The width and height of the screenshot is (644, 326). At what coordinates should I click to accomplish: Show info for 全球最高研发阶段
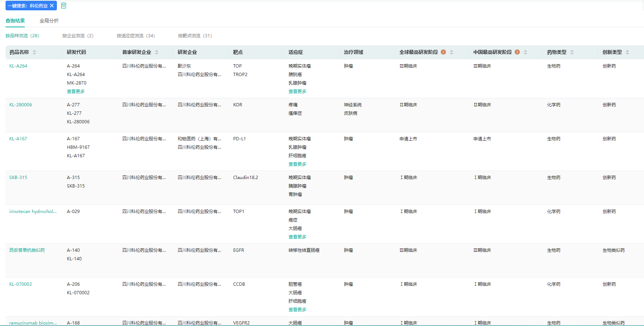tap(443, 52)
